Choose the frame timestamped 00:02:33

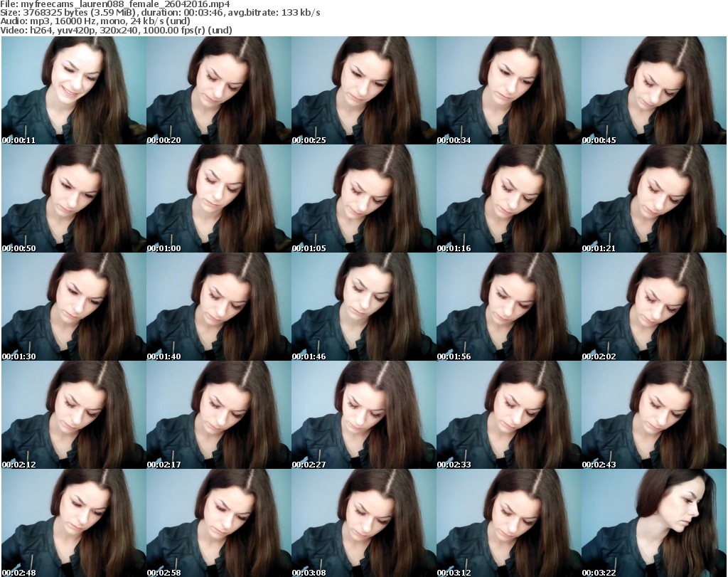click(509, 415)
